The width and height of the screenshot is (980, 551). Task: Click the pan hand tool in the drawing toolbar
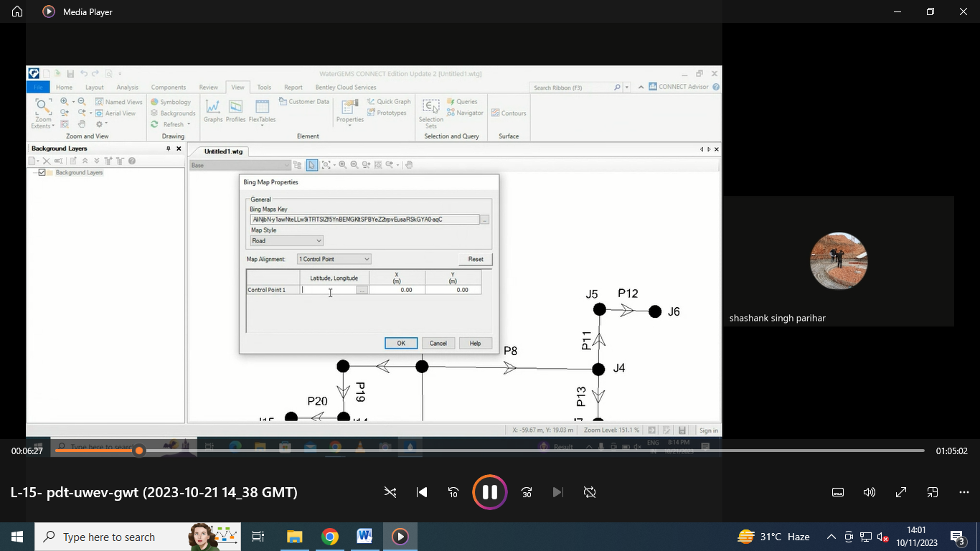[x=409, y=165]
